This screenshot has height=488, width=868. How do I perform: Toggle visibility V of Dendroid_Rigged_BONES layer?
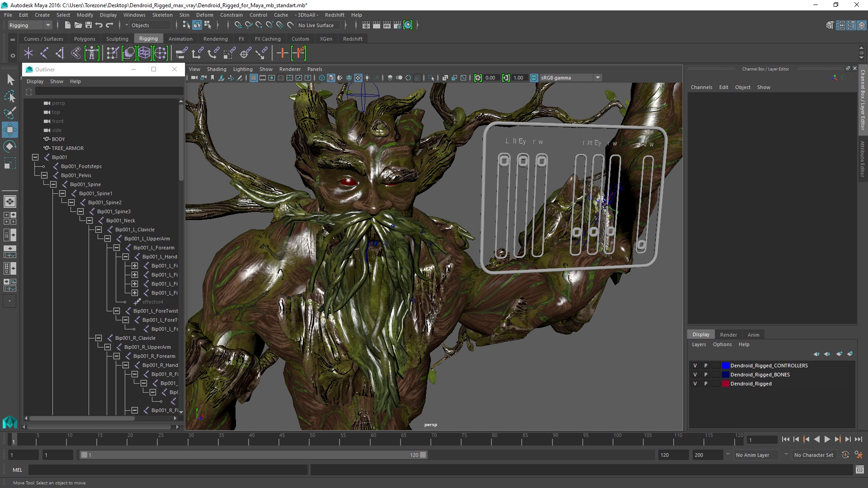coord(695,375)
